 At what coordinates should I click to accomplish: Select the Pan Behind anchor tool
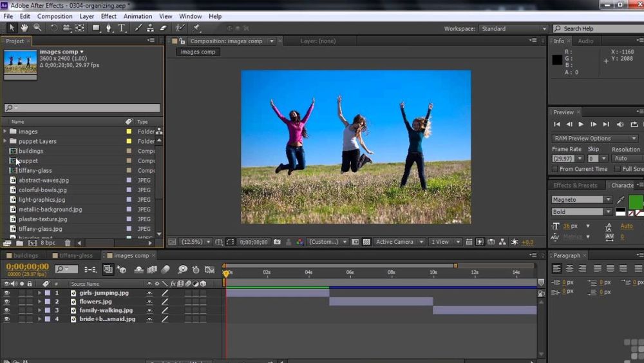click(x=80, y=28)
